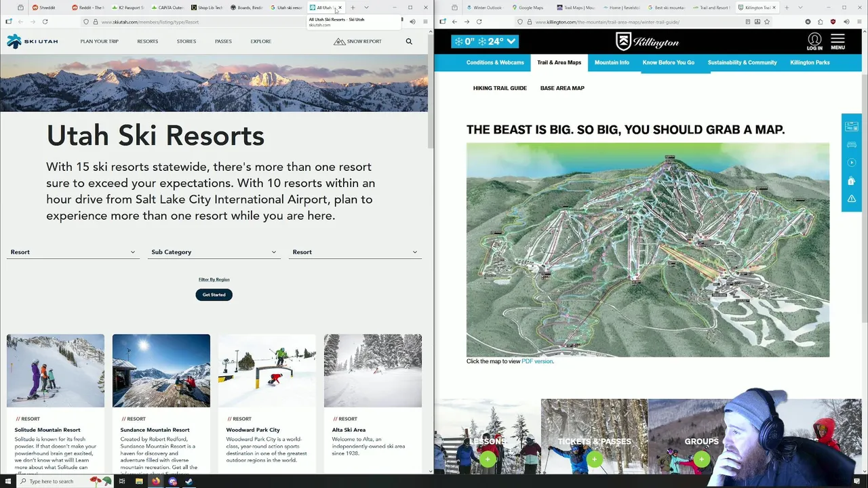Open the hamburger menu in the Ski Utah browser window

425,22
